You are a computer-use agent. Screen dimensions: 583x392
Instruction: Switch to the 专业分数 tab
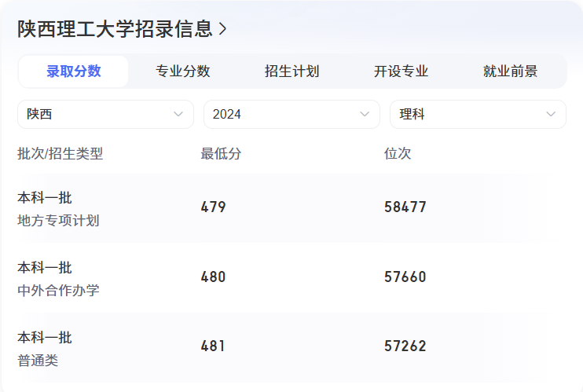pyautogui.click(x=182, y=71)
